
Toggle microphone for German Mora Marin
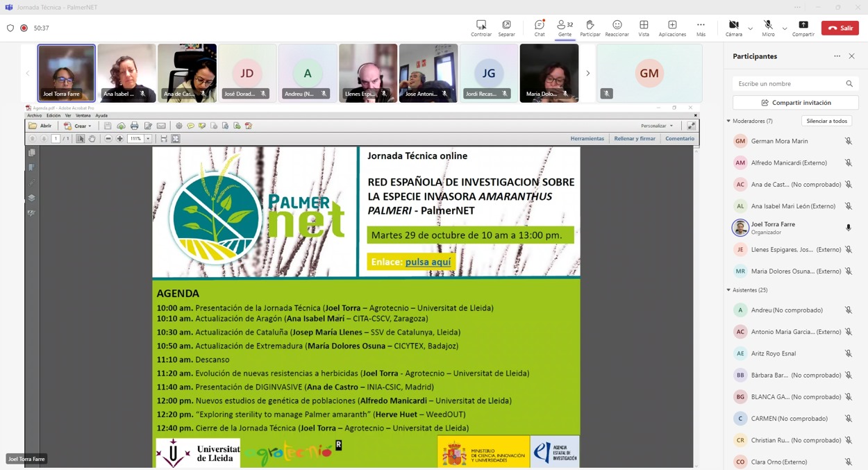(x=848, y=141)
